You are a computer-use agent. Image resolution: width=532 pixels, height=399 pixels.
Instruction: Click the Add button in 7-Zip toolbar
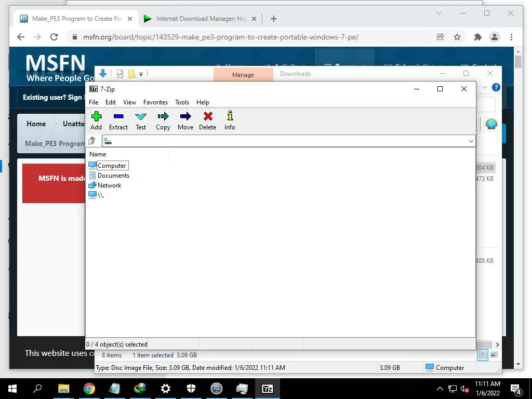(x=96, y=121)
